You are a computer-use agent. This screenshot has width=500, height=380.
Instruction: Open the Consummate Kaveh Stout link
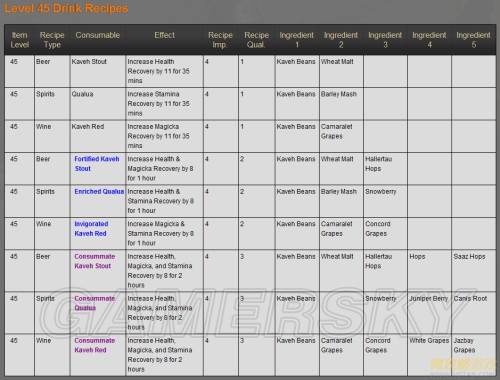click(x=94, y=261)
